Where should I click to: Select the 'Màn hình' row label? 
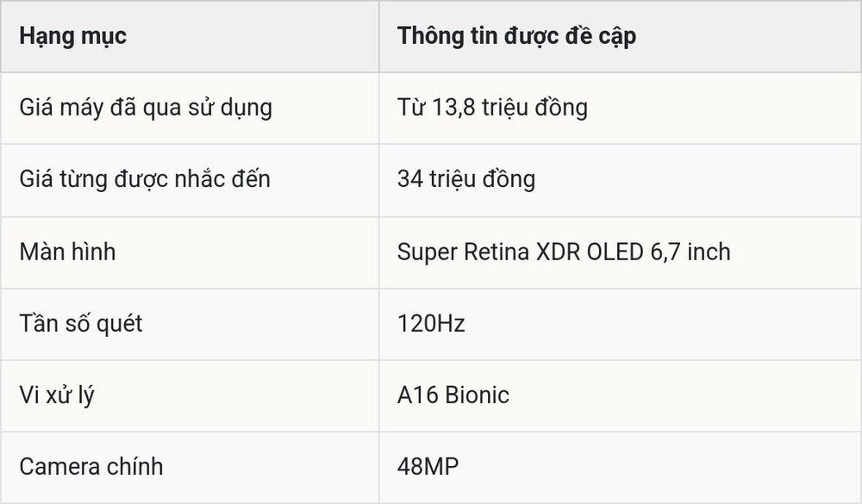[190, 252]
